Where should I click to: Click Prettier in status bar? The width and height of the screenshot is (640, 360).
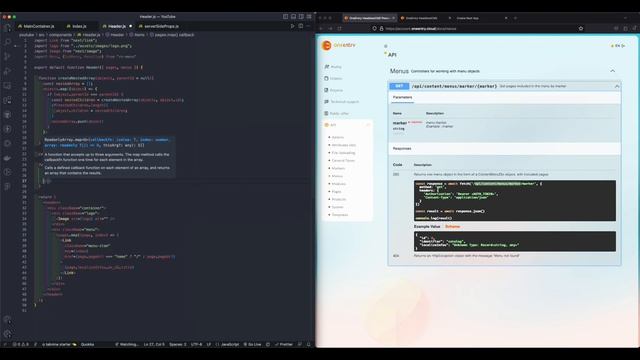coord(284,344)
